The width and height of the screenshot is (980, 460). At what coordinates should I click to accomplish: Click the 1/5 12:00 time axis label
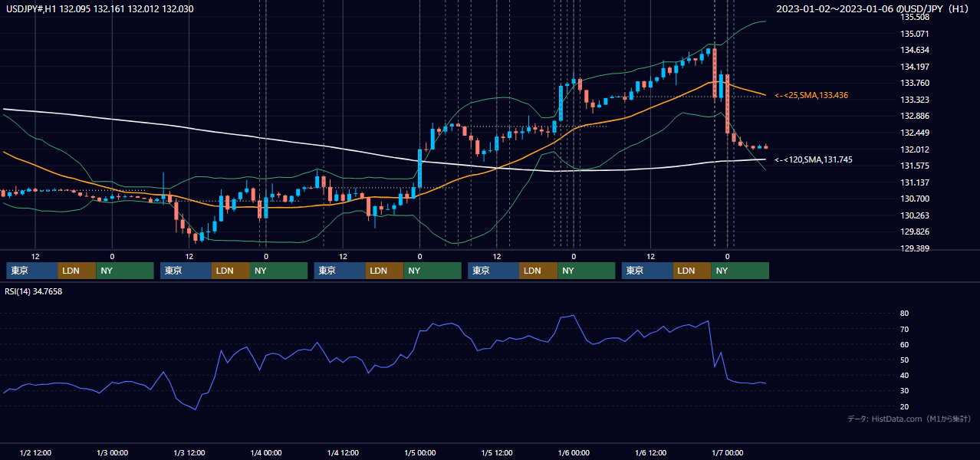(497, 453)
